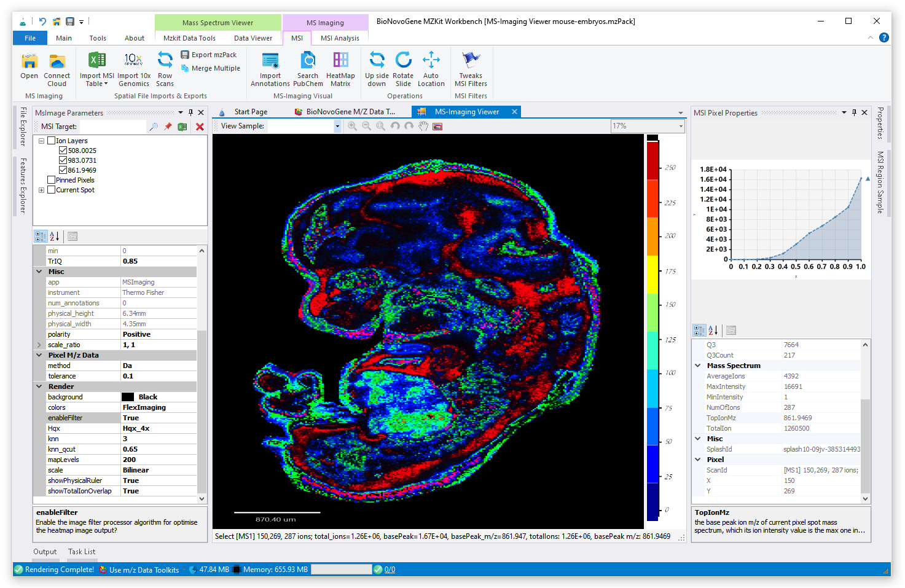Click Export mzPack button

[209, 55]
